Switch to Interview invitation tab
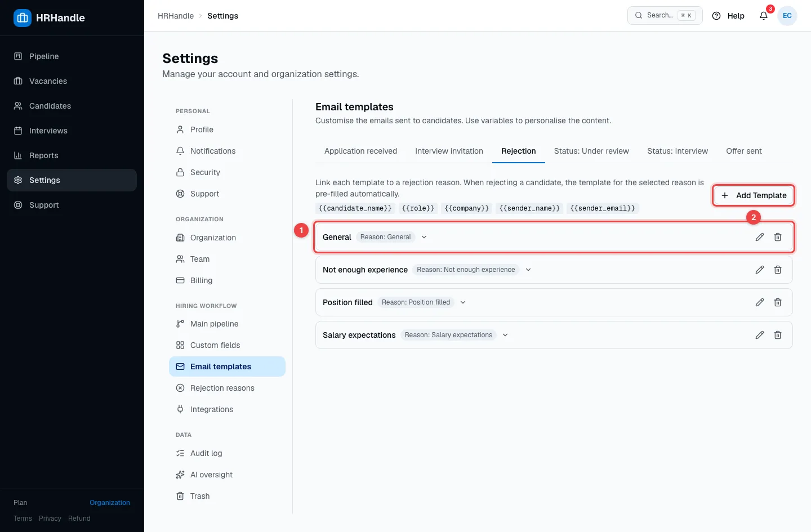The image size is (811, 532). click(x=449, y=151)
